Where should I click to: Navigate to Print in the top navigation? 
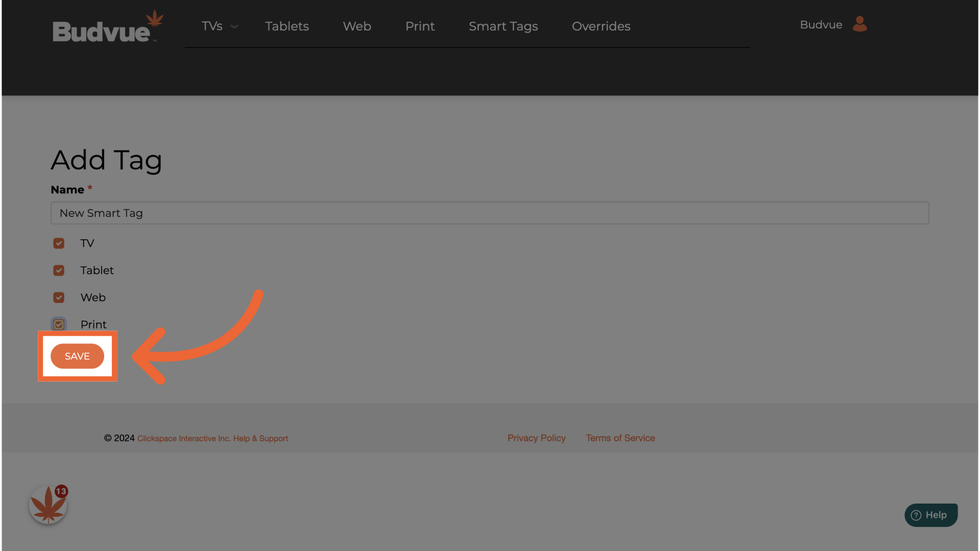pos(420,26)
